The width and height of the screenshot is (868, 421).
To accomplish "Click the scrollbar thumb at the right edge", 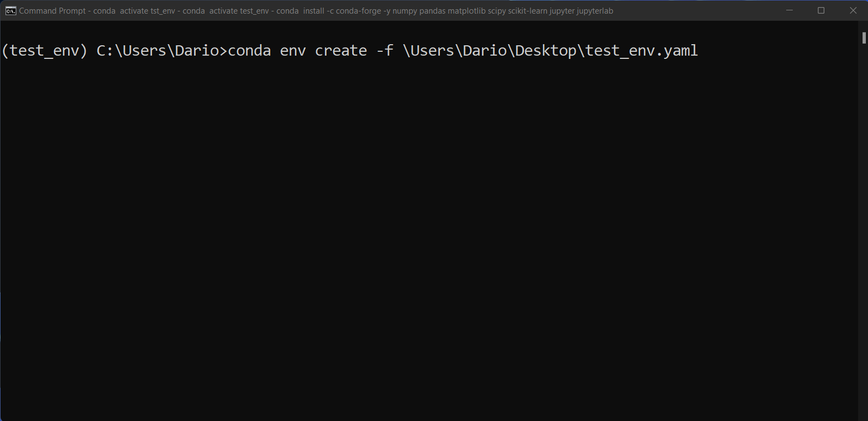I will 863,38.
